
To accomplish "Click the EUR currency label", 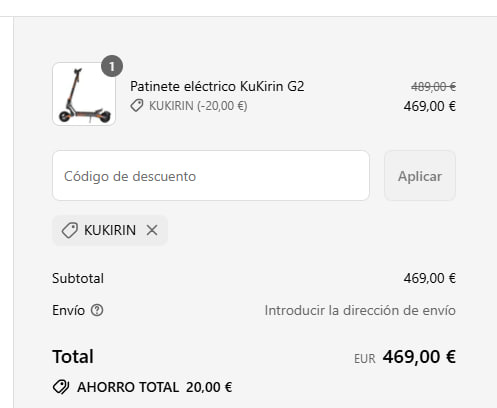I will [365, 359].
